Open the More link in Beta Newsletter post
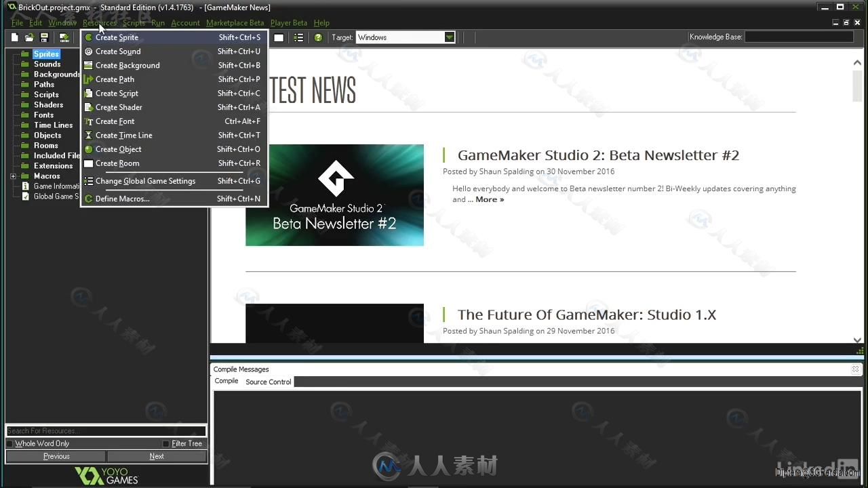 pos(490,199)
